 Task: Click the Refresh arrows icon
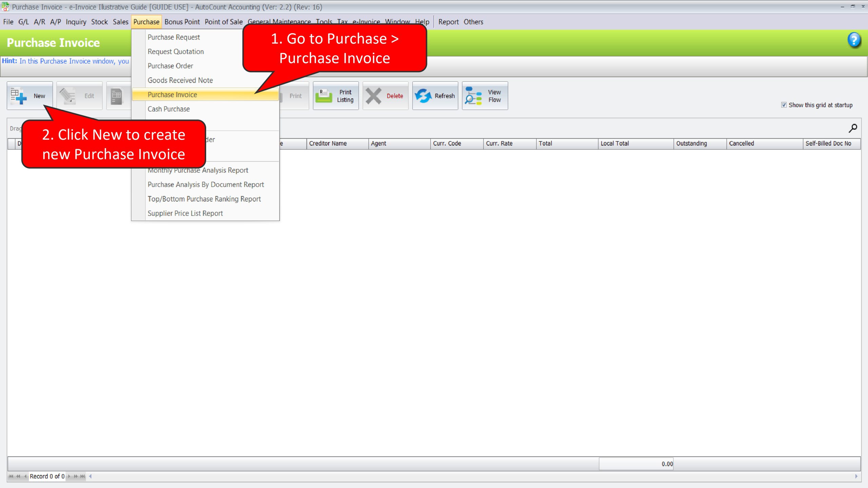coord(423,96)
